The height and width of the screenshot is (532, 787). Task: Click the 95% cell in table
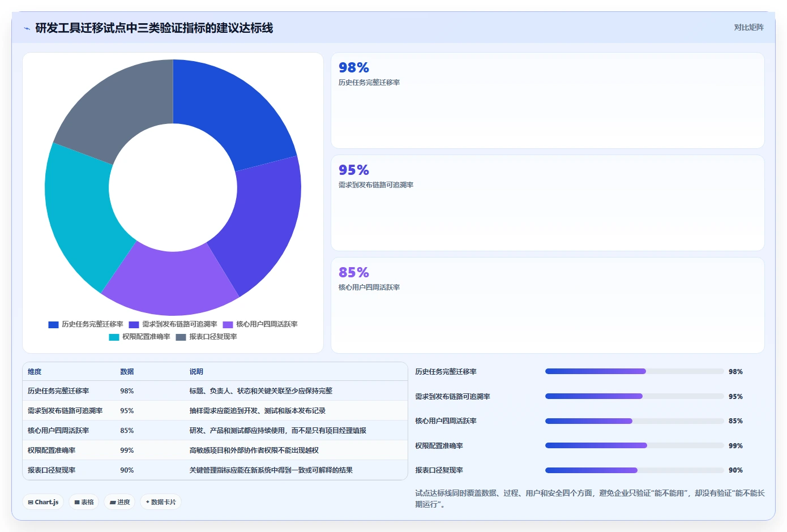(127, 411)
